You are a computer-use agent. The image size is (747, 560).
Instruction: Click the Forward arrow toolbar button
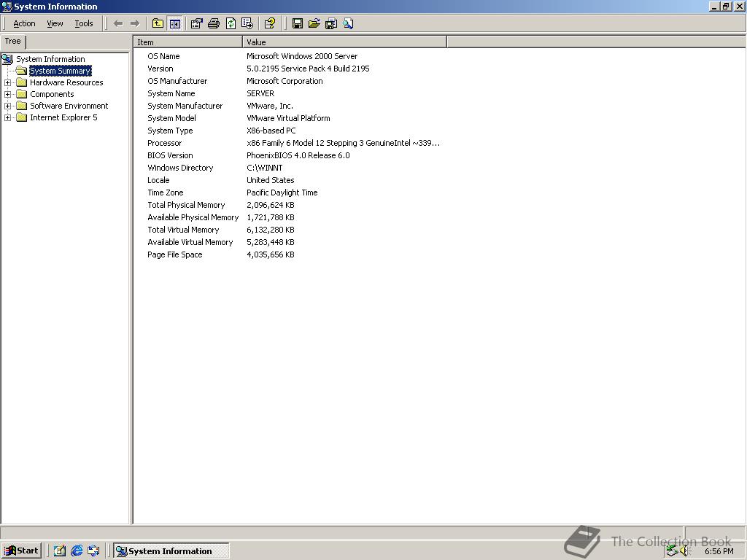click(135, 23)
